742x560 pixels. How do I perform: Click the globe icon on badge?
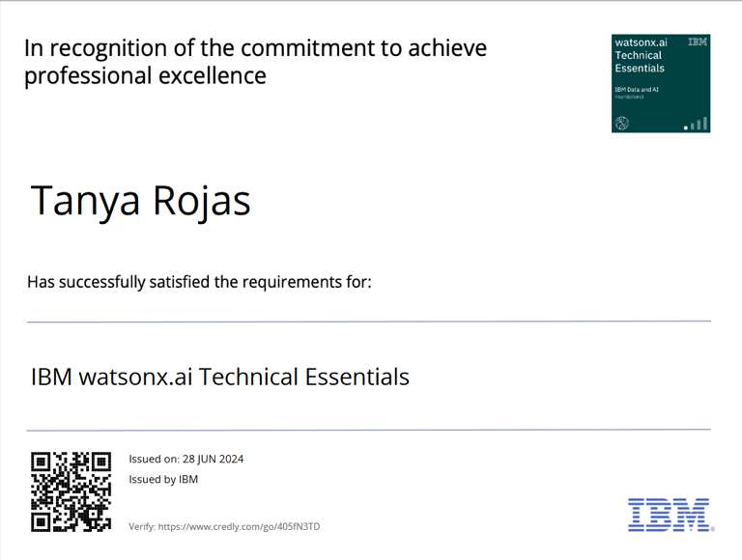622,124
